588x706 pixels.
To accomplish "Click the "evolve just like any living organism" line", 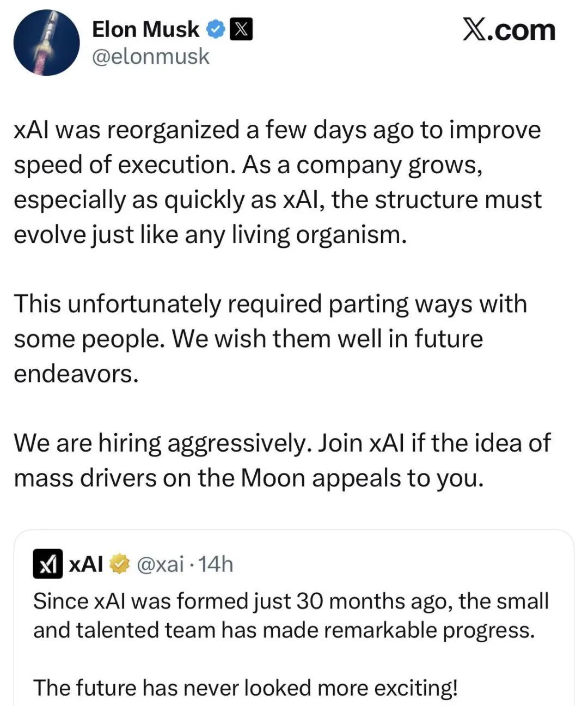I will [210, 235].
